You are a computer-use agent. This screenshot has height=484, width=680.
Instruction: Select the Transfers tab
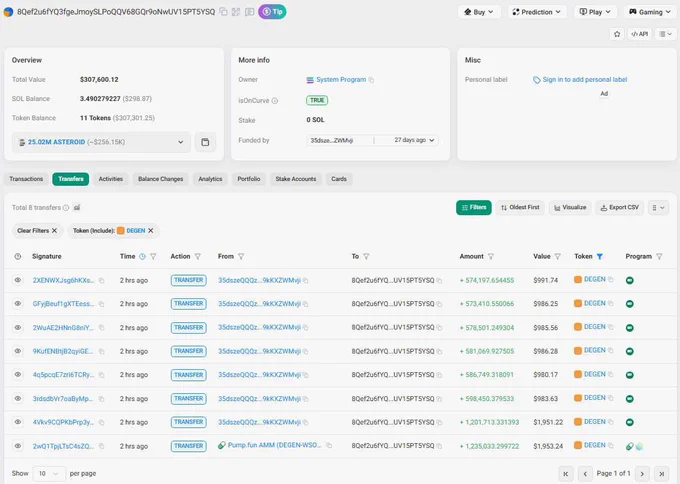71,179
